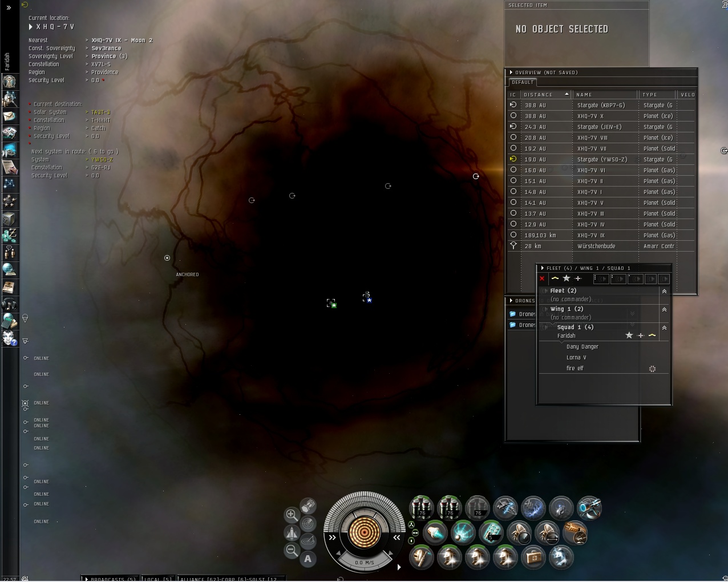Activate the energy web sphere module
The height and width of the screenshot is (582, 728).
click(x=463, y=533)
